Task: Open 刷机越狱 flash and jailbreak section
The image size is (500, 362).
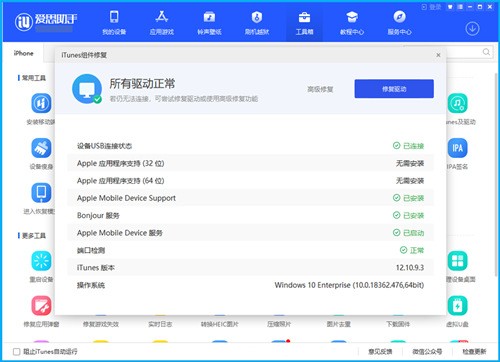Action: (x=257, y=23)
